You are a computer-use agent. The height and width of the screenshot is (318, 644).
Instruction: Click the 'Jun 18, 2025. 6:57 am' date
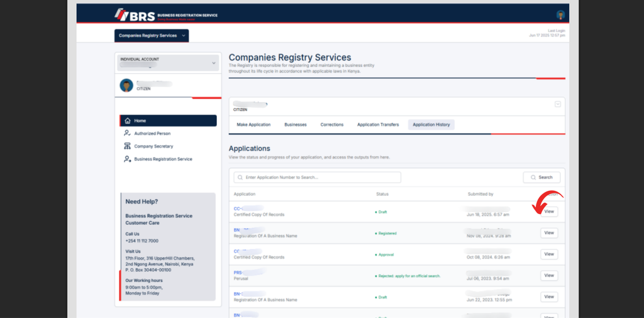click(488, 215)
